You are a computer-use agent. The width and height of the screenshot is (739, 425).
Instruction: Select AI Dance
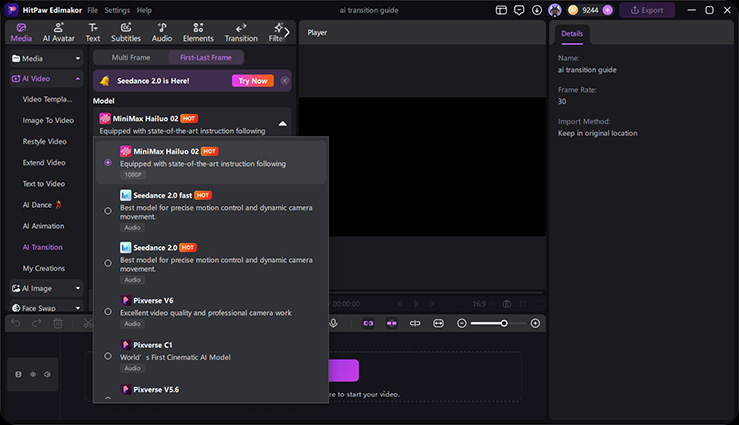point(42,205)
